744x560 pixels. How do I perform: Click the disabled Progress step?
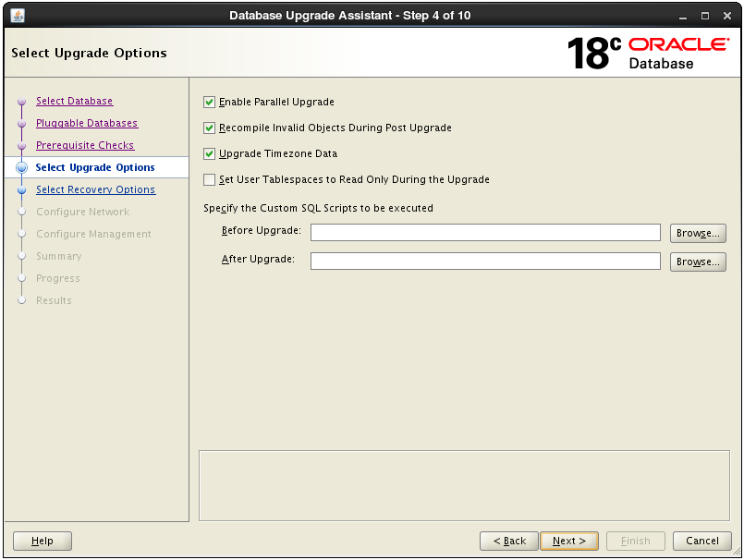[58, 278]
